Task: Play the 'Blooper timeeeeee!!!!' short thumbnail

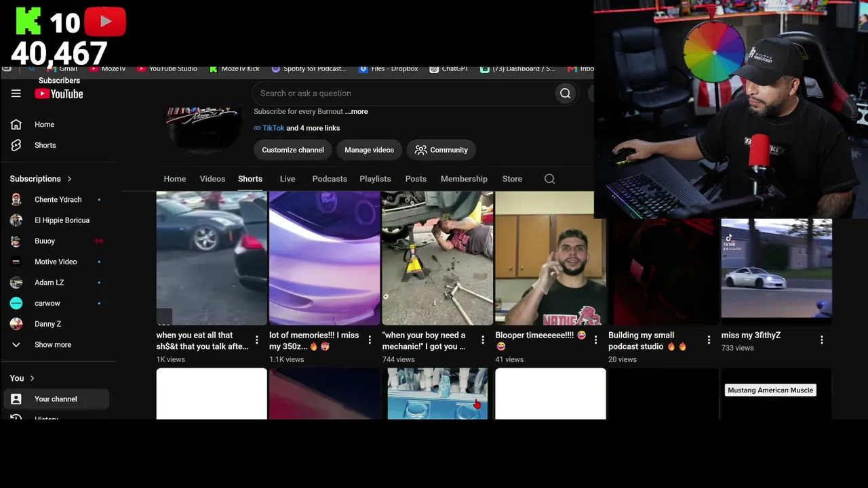Action: click(551, 258)
